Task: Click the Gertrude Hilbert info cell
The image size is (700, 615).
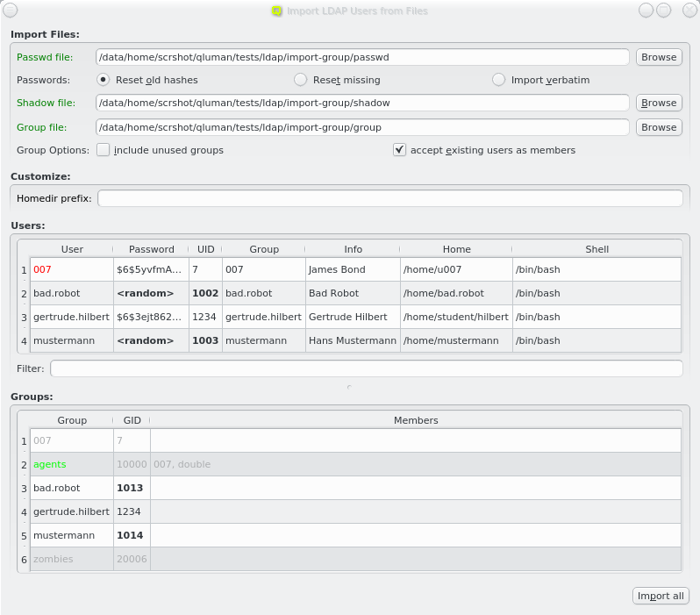Action: pos(353,317)
